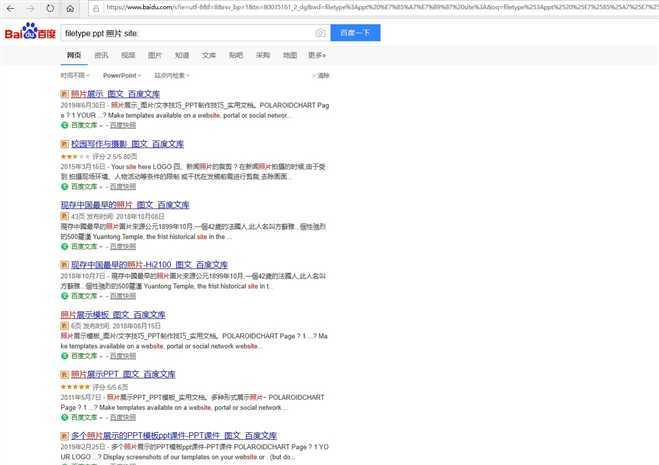This screenshot has width=659, height=465.
Task: Open the 时间不限 time filter dropdown
Action: pos(75,75)
